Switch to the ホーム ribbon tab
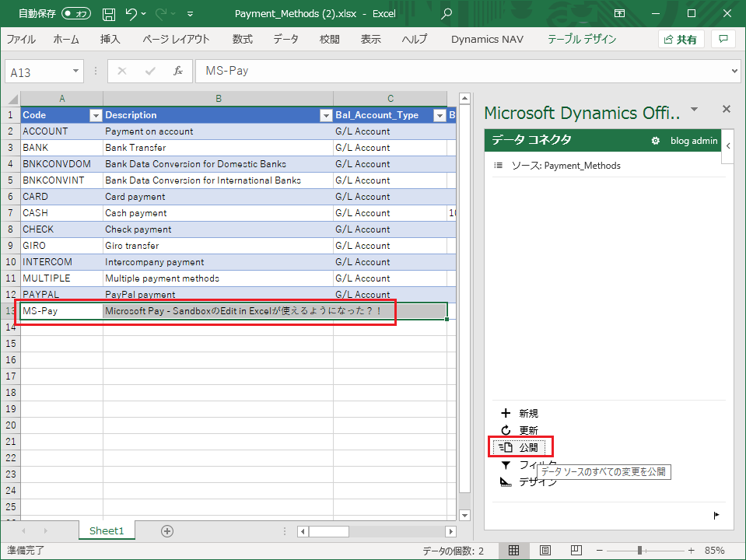This screenshot has width=746, height=560. [x=66, y=39]
